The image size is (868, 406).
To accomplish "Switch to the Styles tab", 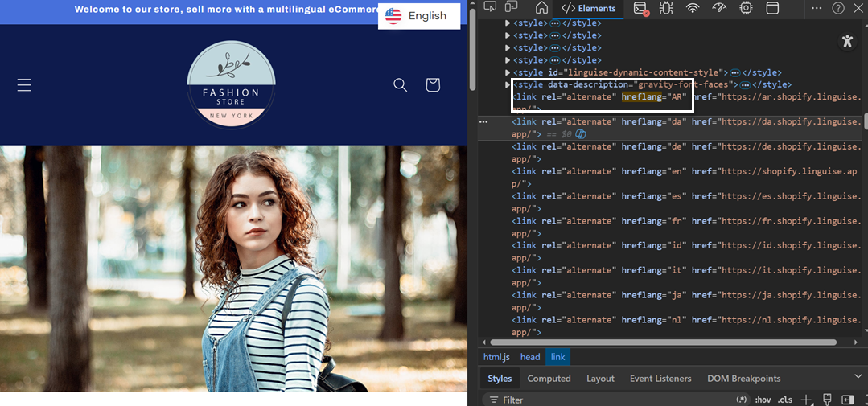I will 500,379.
